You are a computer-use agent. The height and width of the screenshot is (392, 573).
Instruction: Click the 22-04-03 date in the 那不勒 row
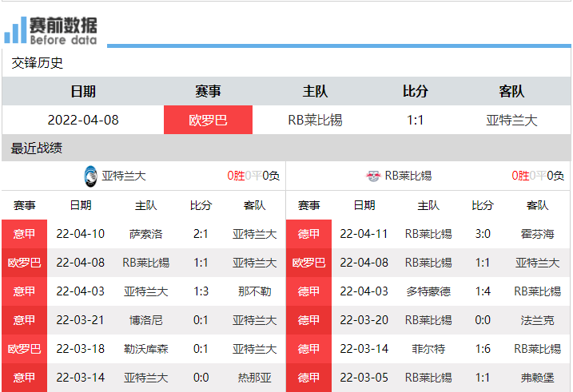[x=81, y=291]
